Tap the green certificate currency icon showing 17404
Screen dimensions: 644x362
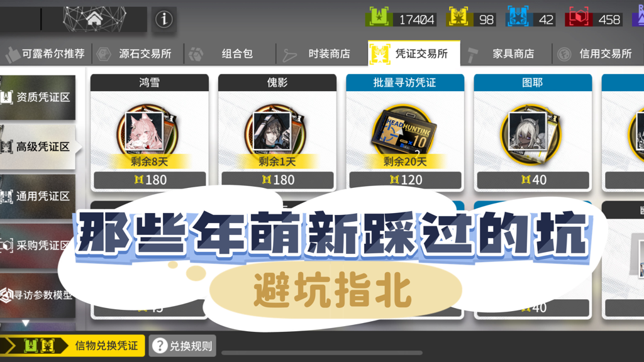(379, 17)
